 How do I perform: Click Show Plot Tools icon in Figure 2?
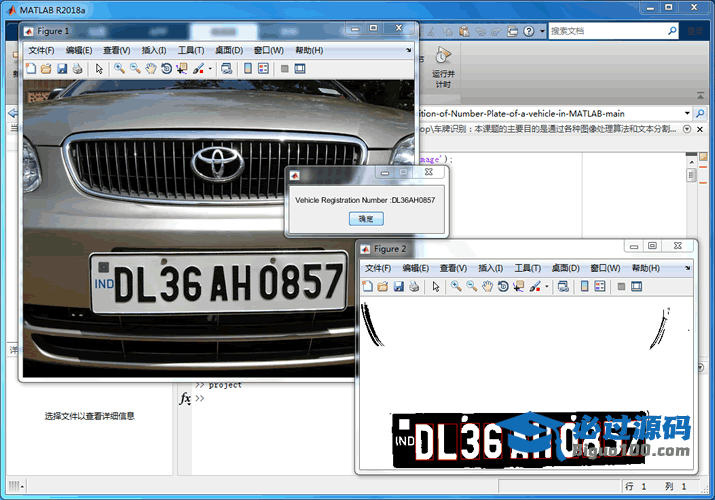point(636,286)
